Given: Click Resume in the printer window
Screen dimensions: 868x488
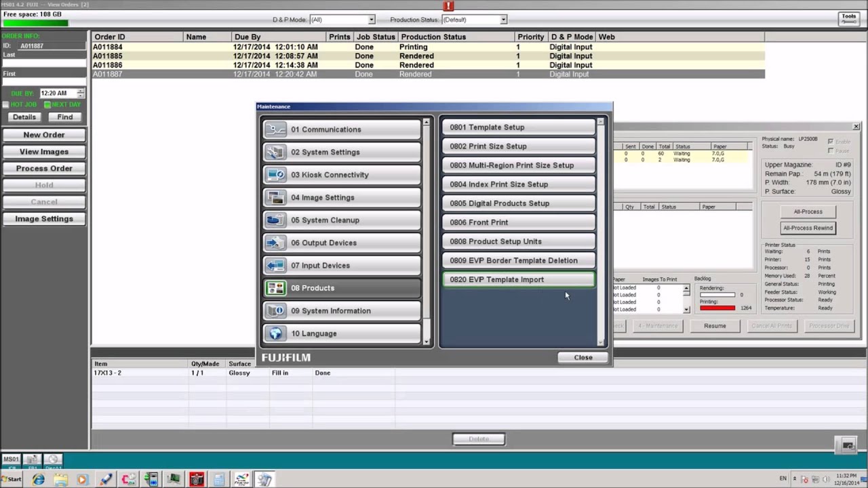Looking at the screenshot, I should (x=715, y=326).
